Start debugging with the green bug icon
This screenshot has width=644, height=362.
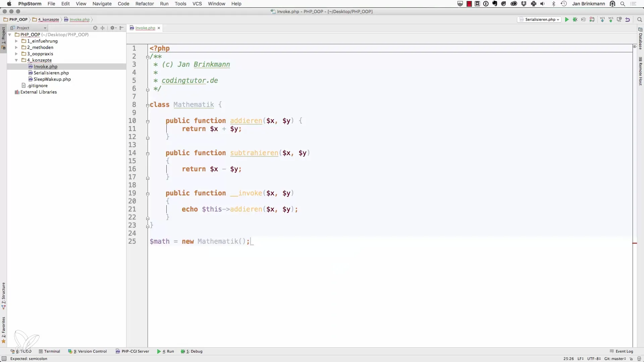tap(575, 19)
